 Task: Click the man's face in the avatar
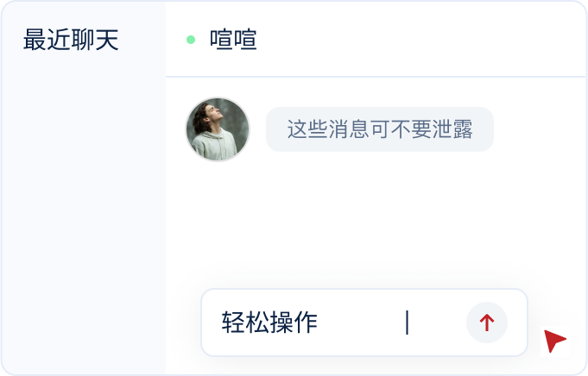click(x=215, y=112)
